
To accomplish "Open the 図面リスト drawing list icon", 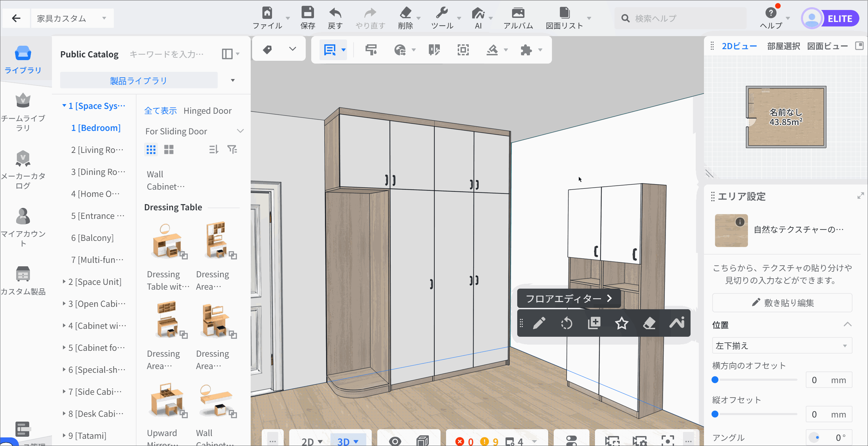I will coord(565,13).
